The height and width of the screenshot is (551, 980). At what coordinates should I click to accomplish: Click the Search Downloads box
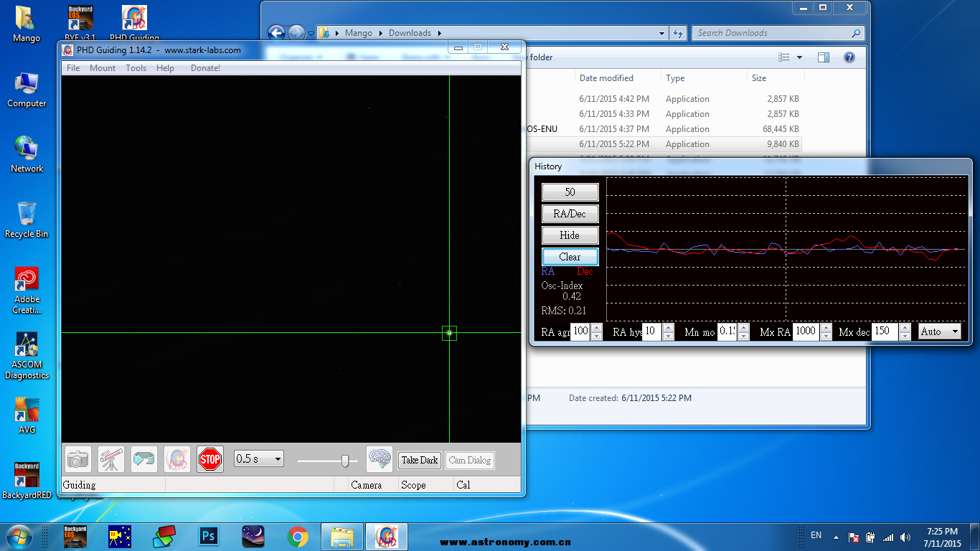[x=778, y=33]
